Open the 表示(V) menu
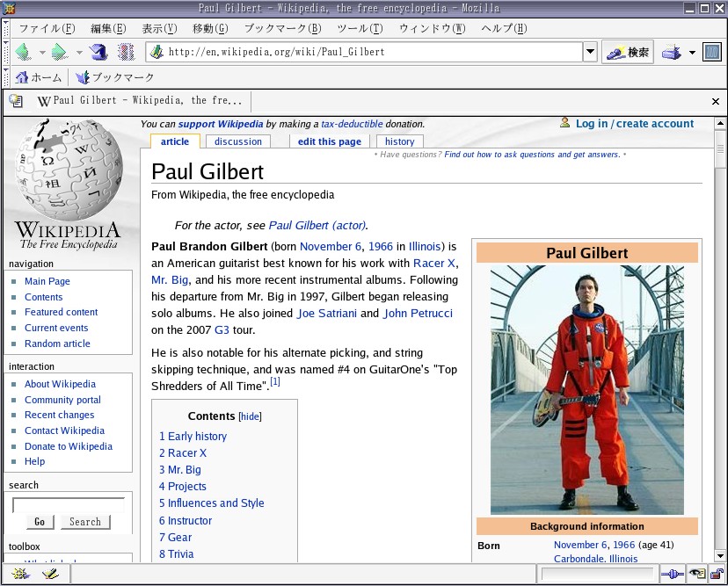The width and height of the screenshot is (728, 586). tap(159, 29)
